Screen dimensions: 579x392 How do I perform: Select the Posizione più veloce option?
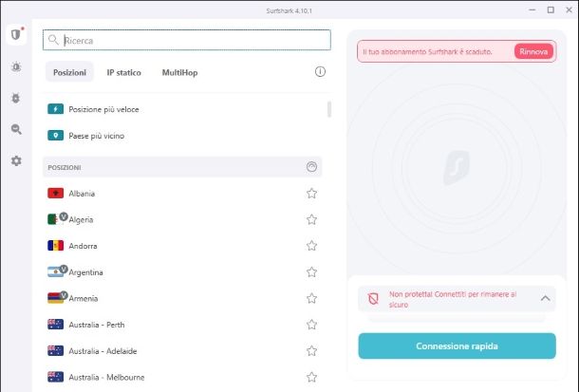click(103, 109)
